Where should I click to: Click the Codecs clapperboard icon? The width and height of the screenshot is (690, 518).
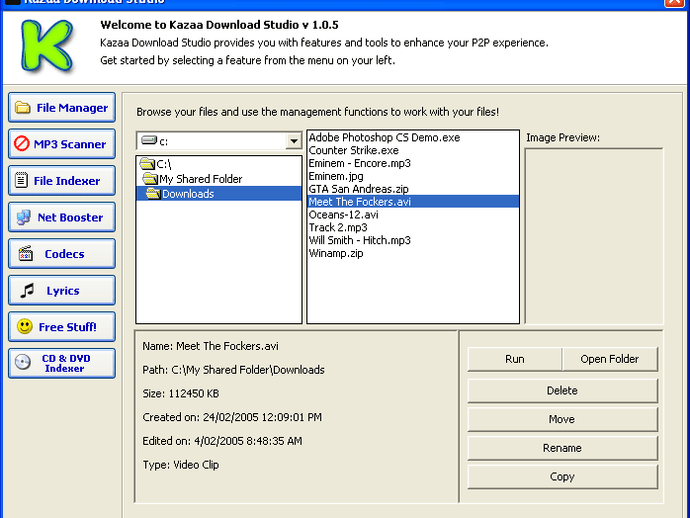(26, 253)
